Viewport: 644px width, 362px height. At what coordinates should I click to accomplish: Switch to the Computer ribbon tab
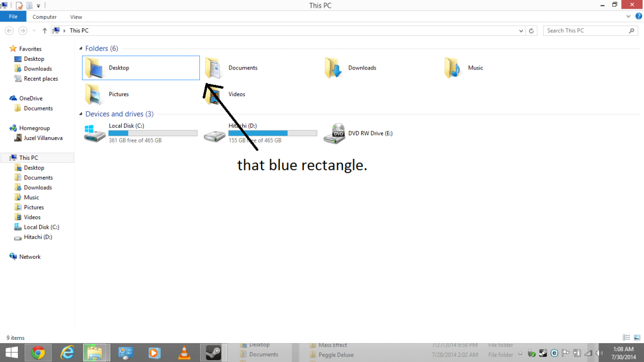pos(44,16)
